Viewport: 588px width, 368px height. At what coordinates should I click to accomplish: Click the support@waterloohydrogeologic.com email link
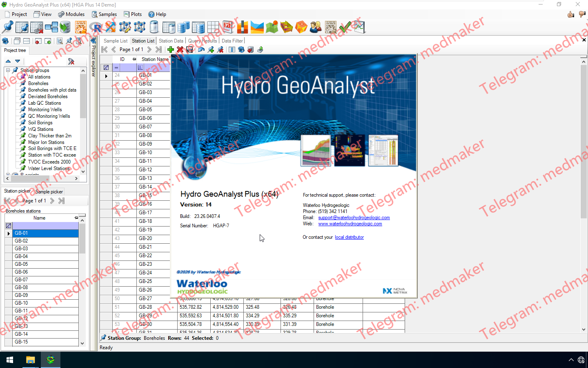(354, 218)
